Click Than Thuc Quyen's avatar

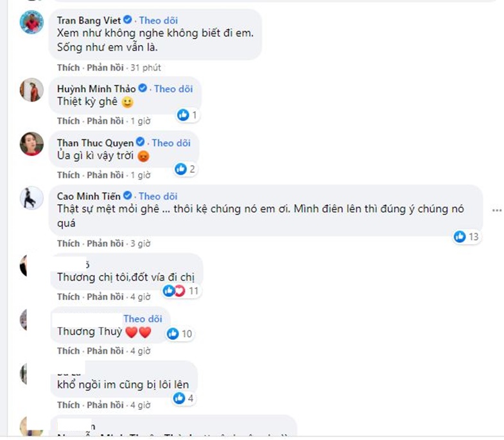[x=31, y=144]
